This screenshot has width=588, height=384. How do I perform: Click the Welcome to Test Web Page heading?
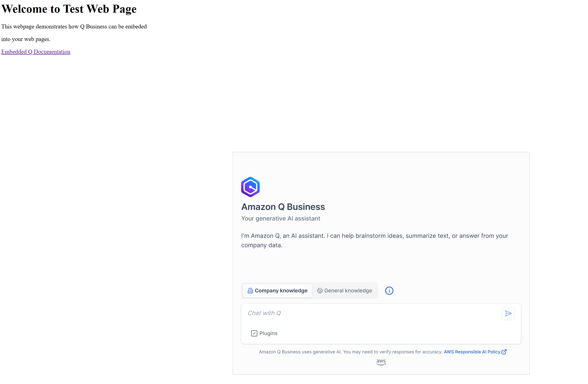tap(69, 9)
